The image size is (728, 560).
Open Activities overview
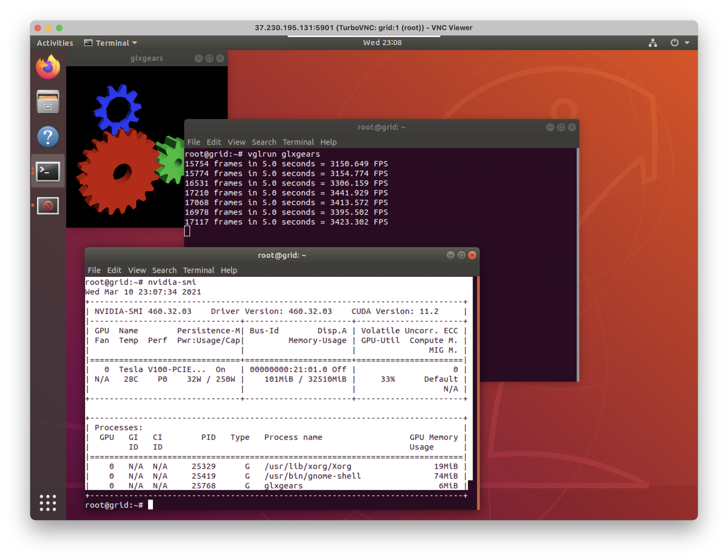point(55,43)
